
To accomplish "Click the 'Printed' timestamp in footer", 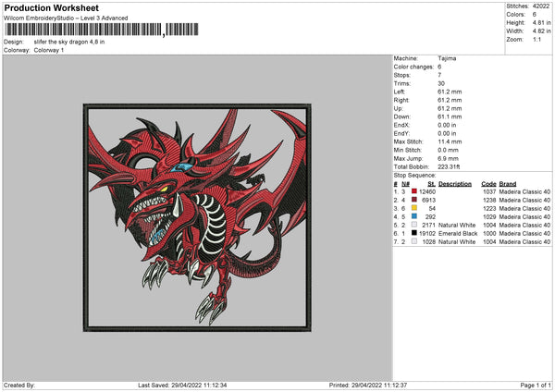I will pyautogui.click(x=368, y=385).
